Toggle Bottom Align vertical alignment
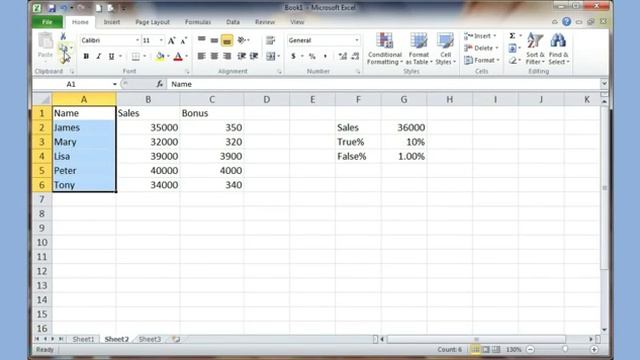Viewport: 640px width, 360px height. click(227, 40)
